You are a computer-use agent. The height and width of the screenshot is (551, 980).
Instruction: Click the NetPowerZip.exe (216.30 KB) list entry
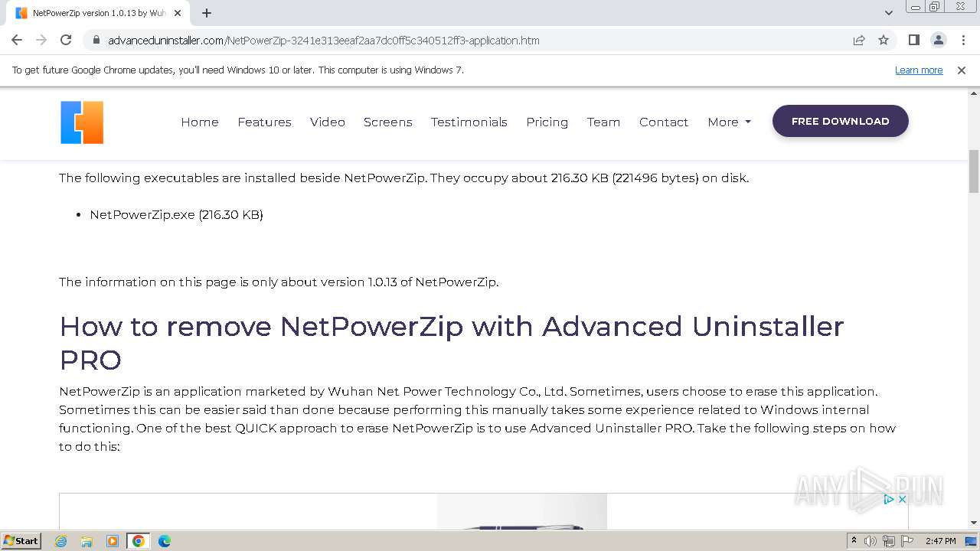(x=177, y=215)
